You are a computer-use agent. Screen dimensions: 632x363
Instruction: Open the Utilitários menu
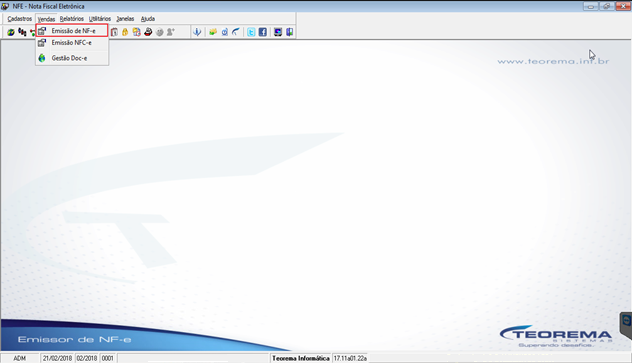tap(100, 19)
